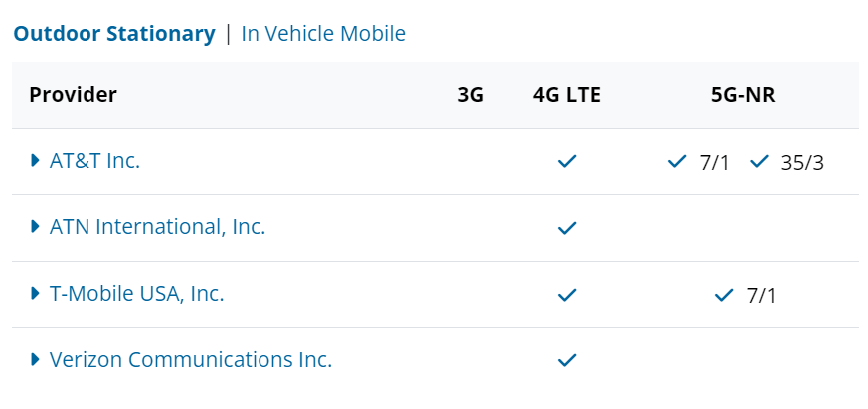Viewport: 868px width, 409px height.
Task: Click AT&T's 5G-NR 35/3 checkmark
Action: coord(759,162)
